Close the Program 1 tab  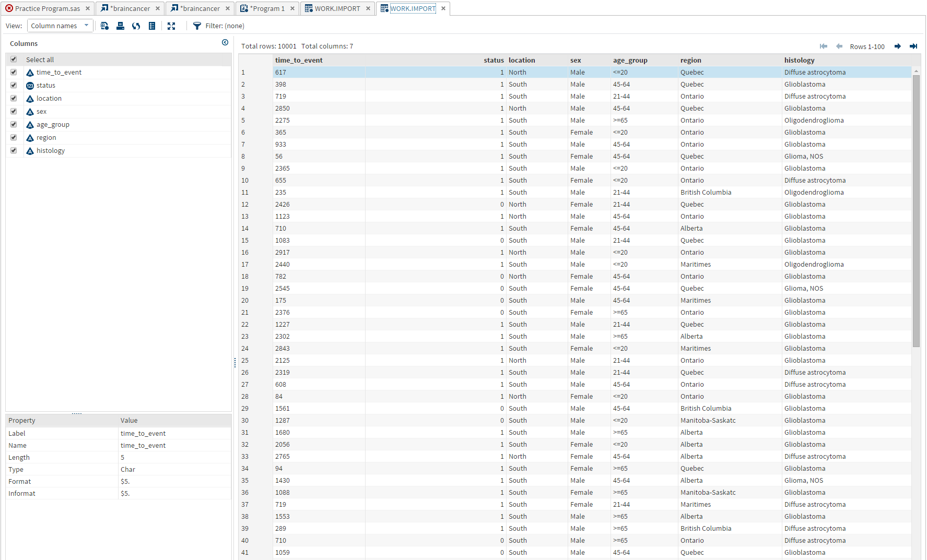(x=292, y=8)
